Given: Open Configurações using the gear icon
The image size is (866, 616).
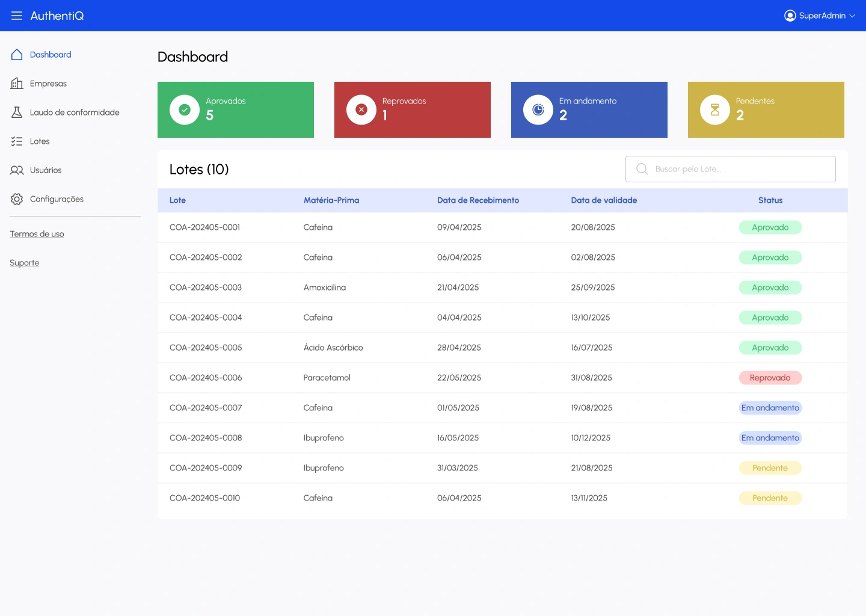Looking at the screenshot, I should point(17,199).
